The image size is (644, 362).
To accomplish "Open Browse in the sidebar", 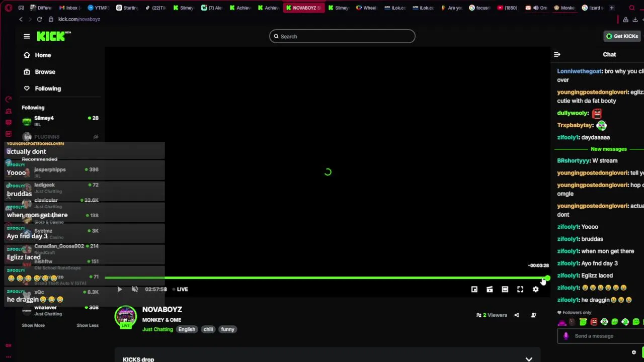I will point(39,72).
